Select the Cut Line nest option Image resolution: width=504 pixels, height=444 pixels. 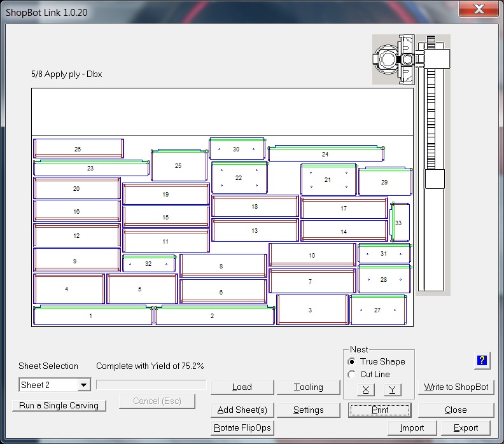352,375
